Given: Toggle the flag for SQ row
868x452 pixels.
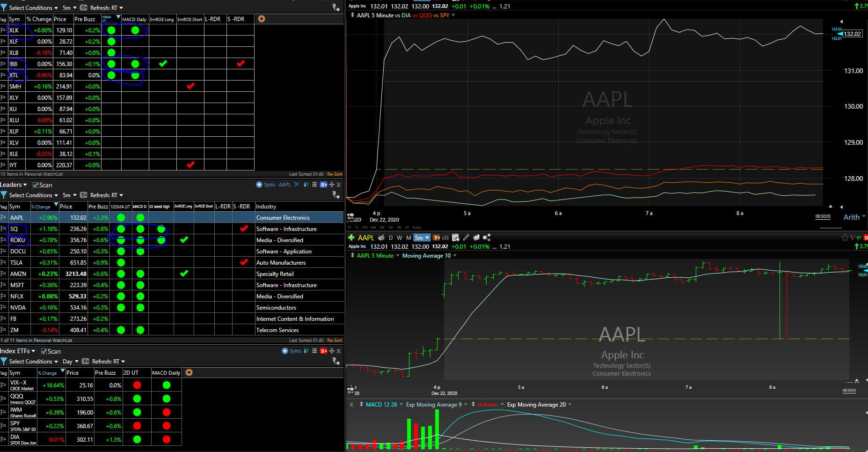Looking at the screenshot, I should click(x=3, y=229).
